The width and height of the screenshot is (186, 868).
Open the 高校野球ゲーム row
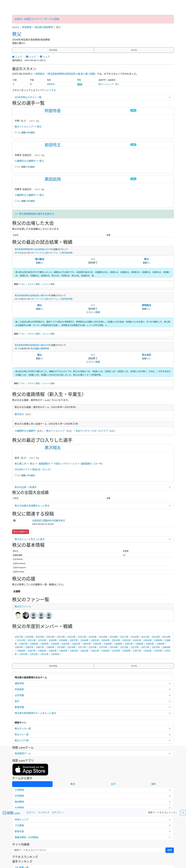tap(93, 753)
